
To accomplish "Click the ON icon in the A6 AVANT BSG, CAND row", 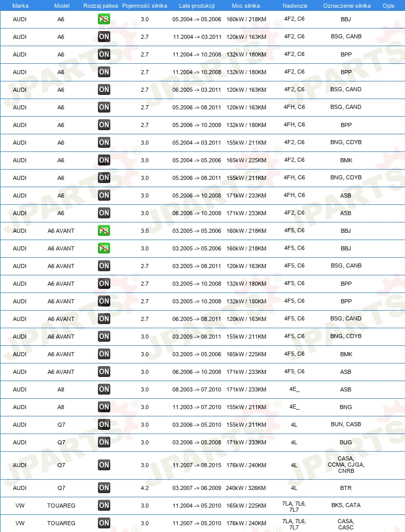I will 104,319.
